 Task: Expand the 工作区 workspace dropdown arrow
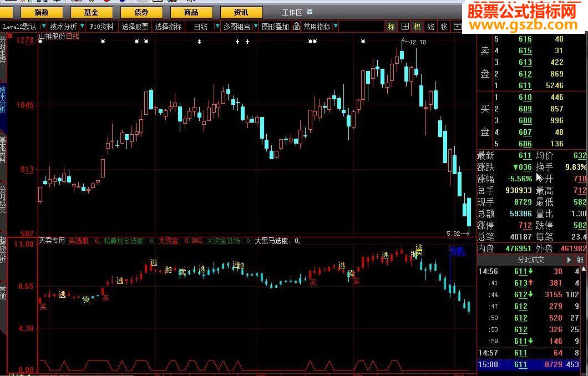click(x=310, y=12)
